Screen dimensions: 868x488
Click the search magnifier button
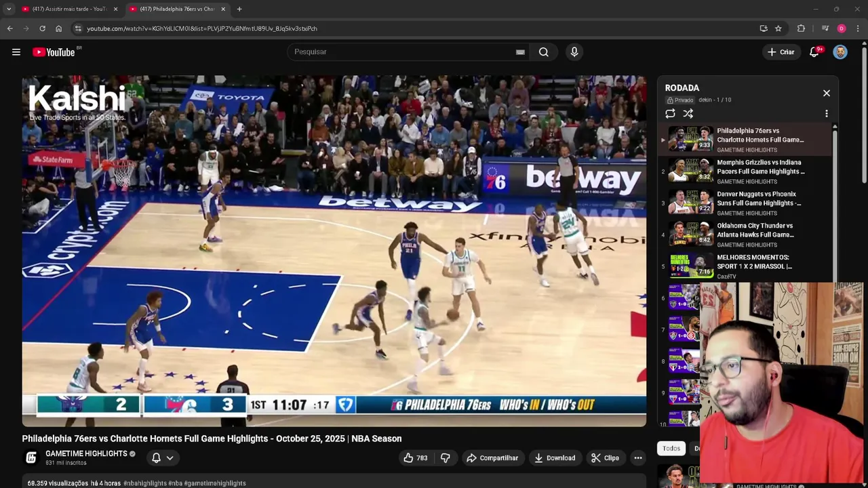pyautogui.click(x=544, y=52)
